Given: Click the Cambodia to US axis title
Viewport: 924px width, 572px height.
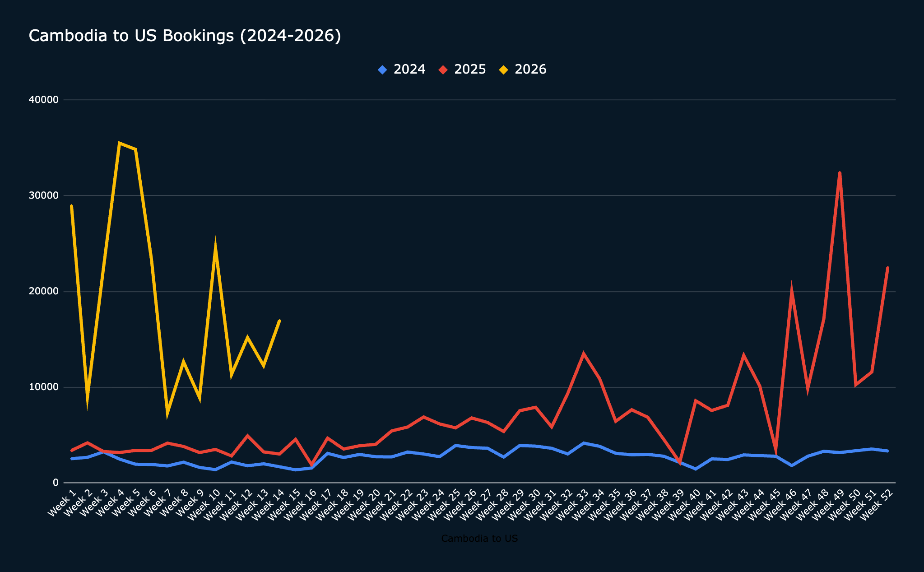Looking at the screenshot, I should 479,539.
